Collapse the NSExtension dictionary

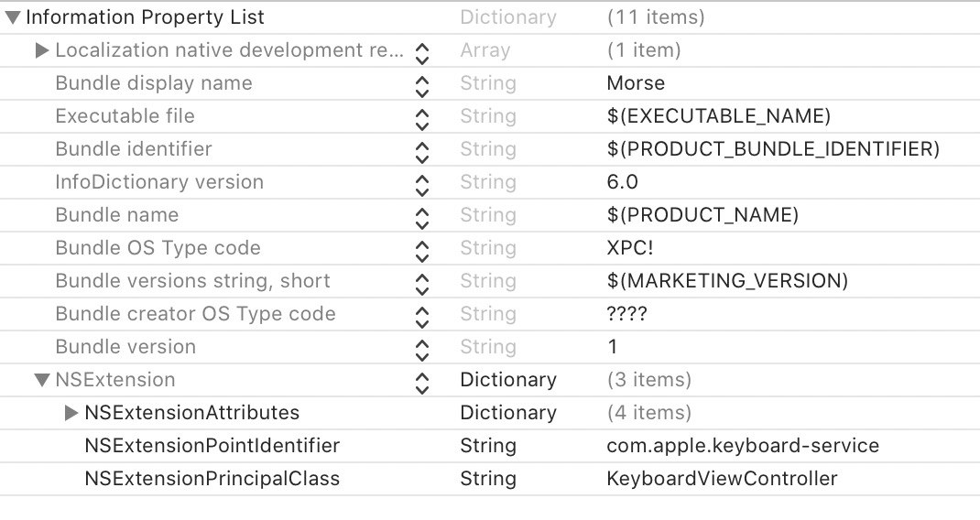point(42,380)
